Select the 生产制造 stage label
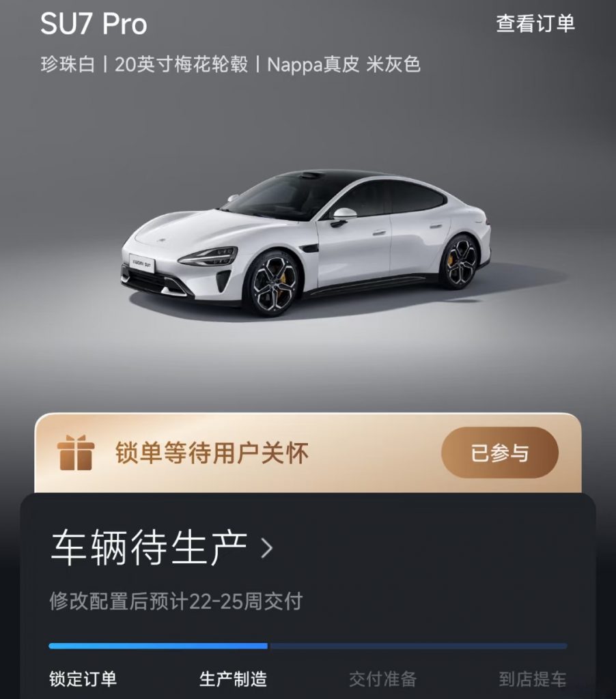Screen dimensions: 616x699 (x=233, y=679)
